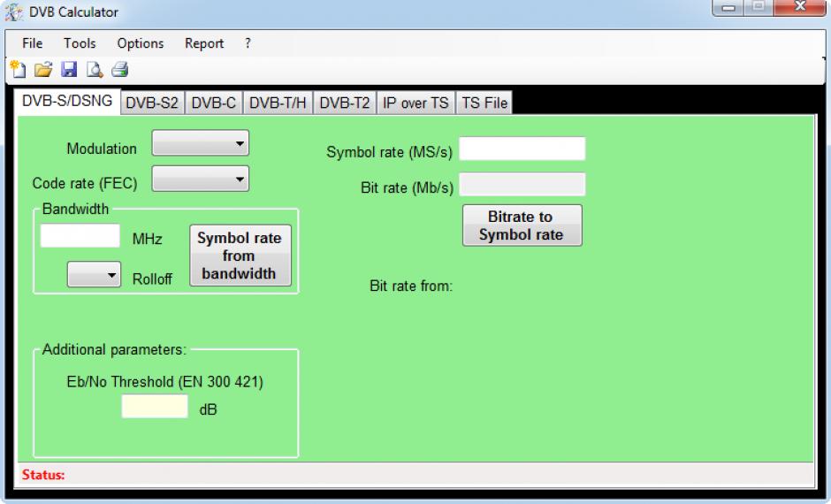Click the Bit rate (Mb/s) field

[522, 185]
